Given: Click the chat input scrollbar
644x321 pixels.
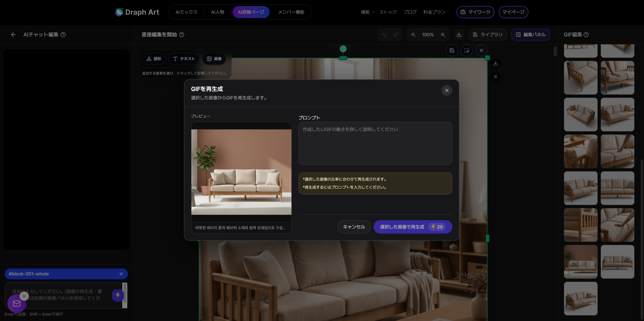Looking at the screenshot, I should (x=125, y=295).
